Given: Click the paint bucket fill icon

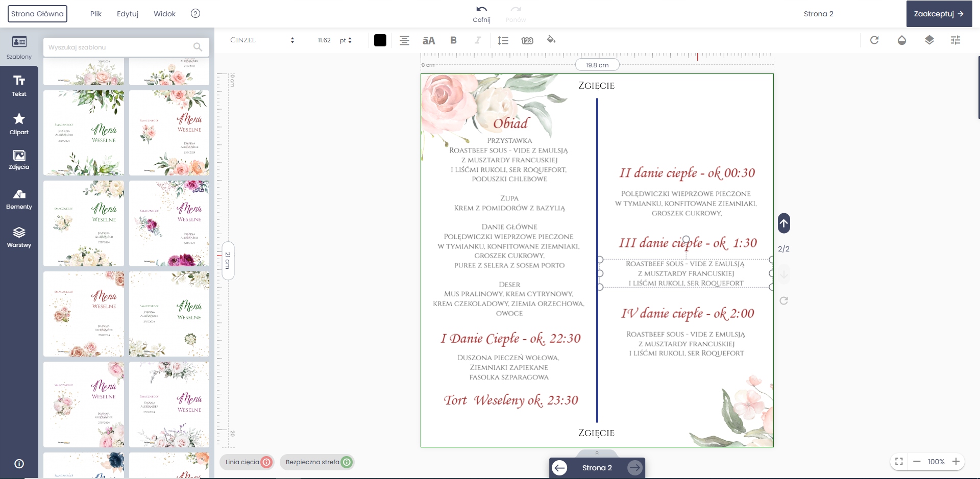Looking at the screenshot, I should coord(551,40).
